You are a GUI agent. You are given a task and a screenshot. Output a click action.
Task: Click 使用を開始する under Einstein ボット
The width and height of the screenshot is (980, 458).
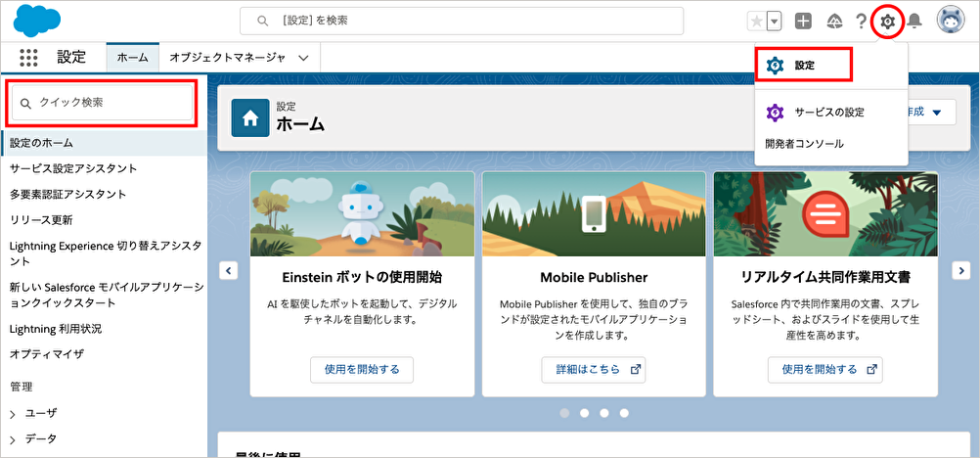coord(362,369)
